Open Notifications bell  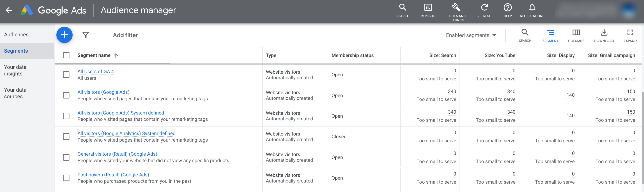point(532,11)
